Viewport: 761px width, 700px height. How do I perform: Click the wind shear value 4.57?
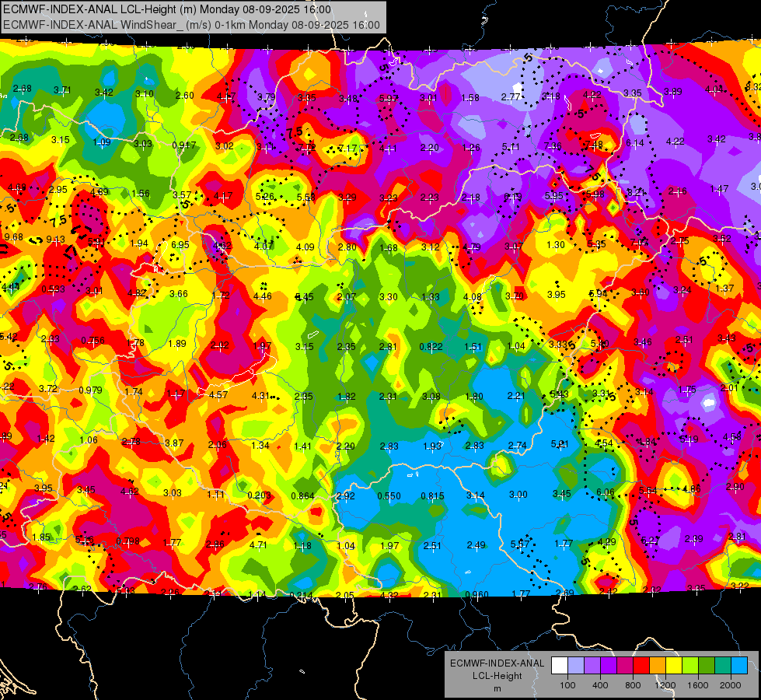coord(218,394)
